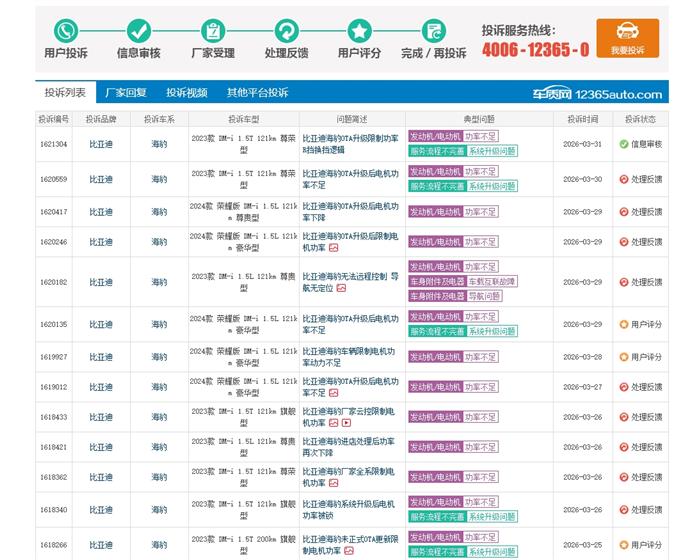Screen dimensions: 700x560
Task: Switch to the 厂家回复 tab
Action: pos(126,93)
